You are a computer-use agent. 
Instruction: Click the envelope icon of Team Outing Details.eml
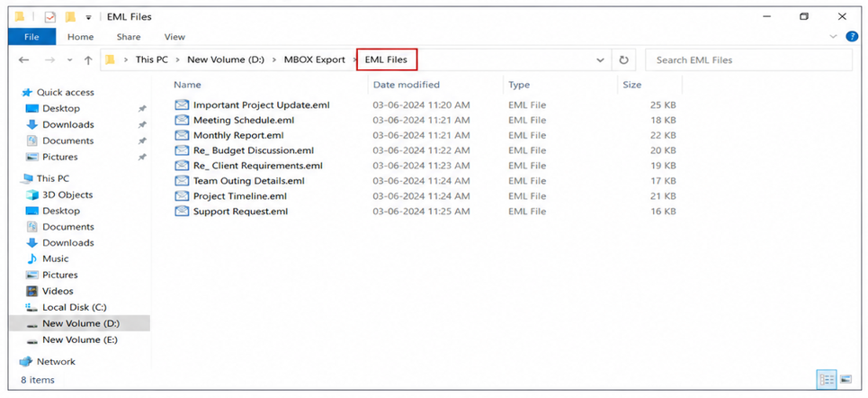[x=182, y=181]
